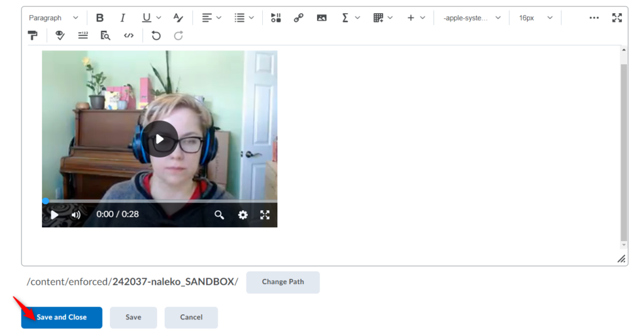
Task: Click the Insert Stuff icon
Action: click(275, 18)
